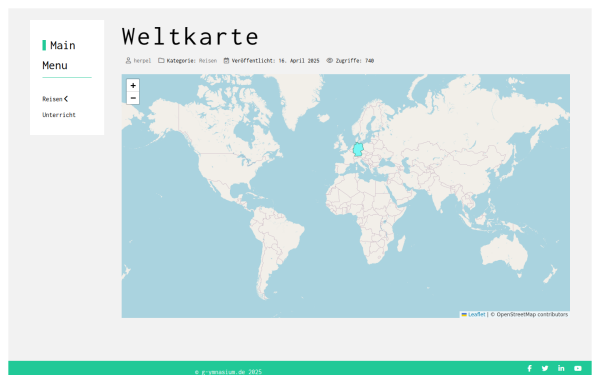Screen dimensions: 600x375
Task: Click the highlighted Germany region on map
Action: [358, 149]
